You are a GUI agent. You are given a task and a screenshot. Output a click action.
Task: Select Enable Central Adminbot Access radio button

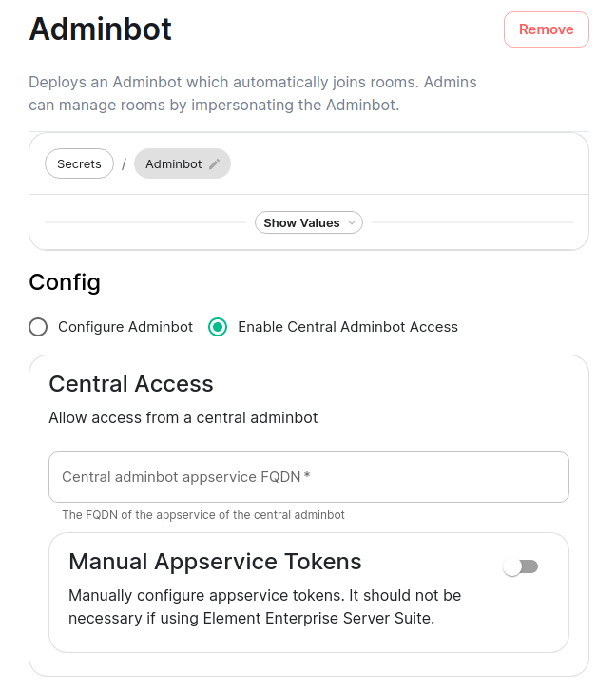(x=218, y=327)
